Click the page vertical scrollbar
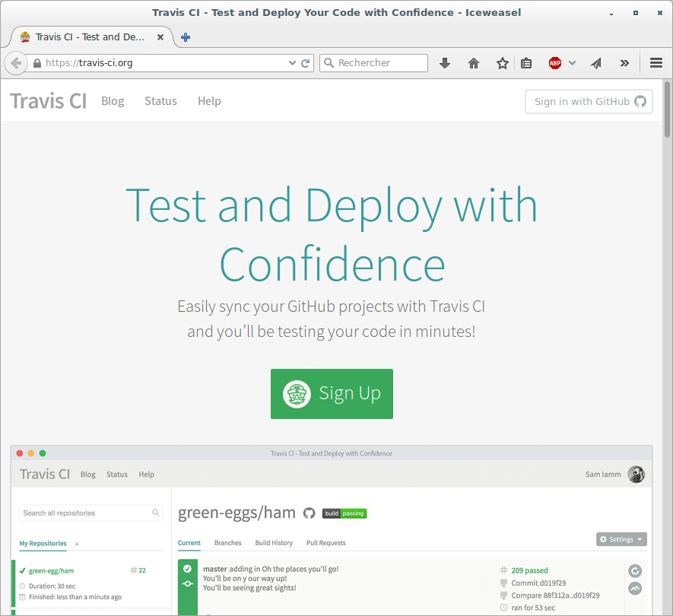Viewport: 673px width, 616px height. 668,109
